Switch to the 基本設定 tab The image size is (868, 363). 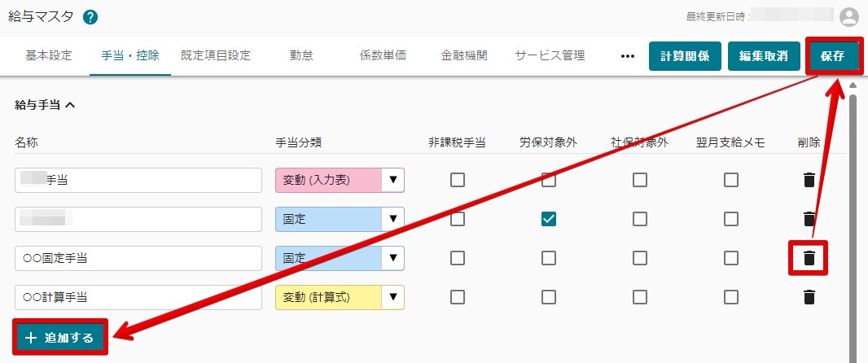coord(49,55)
